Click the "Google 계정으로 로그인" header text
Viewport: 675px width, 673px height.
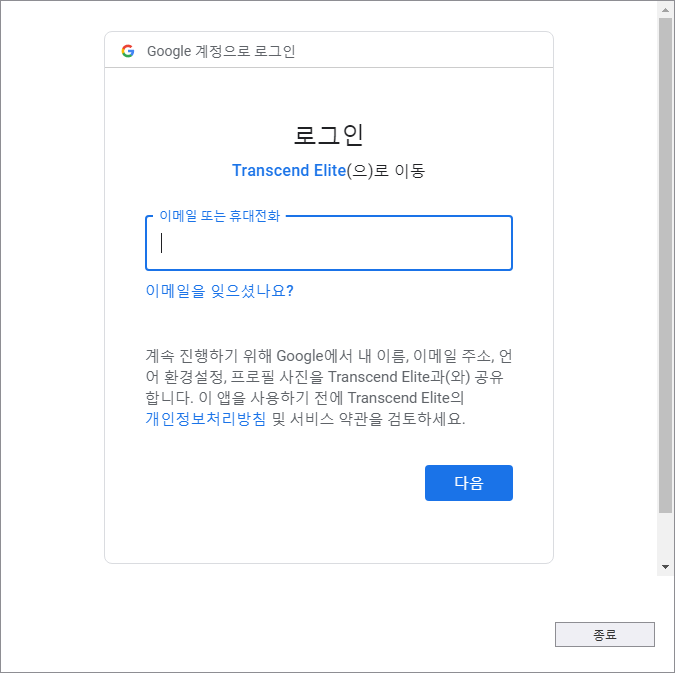221,51
